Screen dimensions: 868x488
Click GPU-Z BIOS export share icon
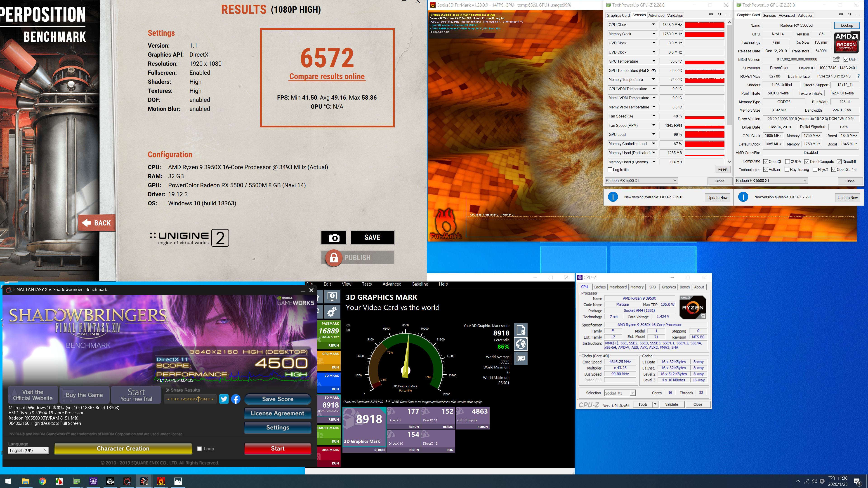[836, 59]
